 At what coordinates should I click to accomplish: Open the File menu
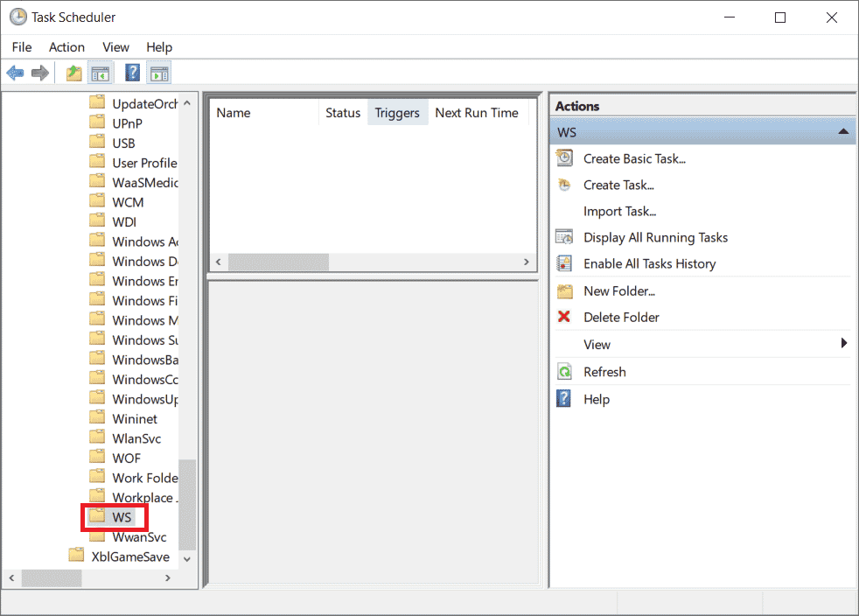click(x=22, y=47)
